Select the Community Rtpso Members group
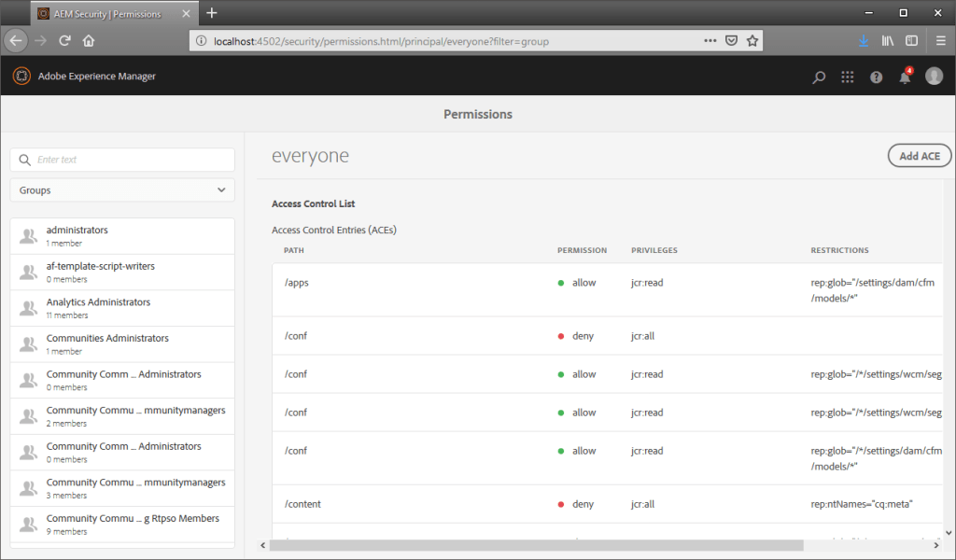The image size is (956, 560). coord(122,524)
